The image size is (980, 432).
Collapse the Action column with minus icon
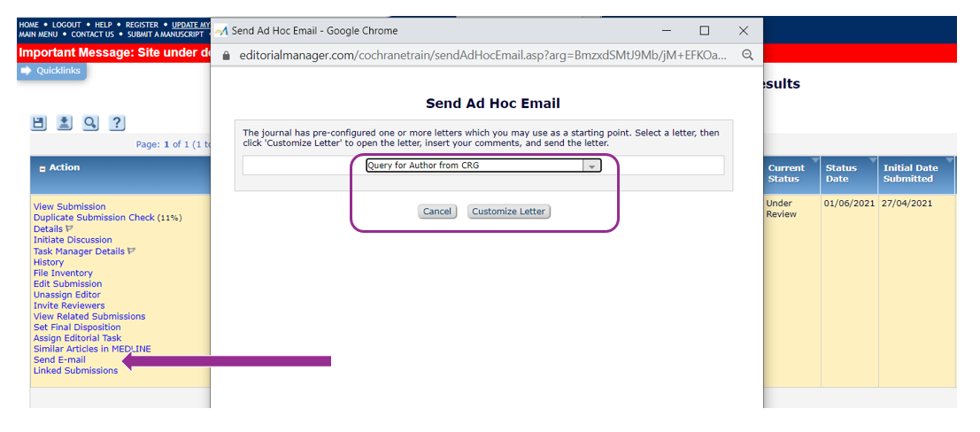[42, 168]
